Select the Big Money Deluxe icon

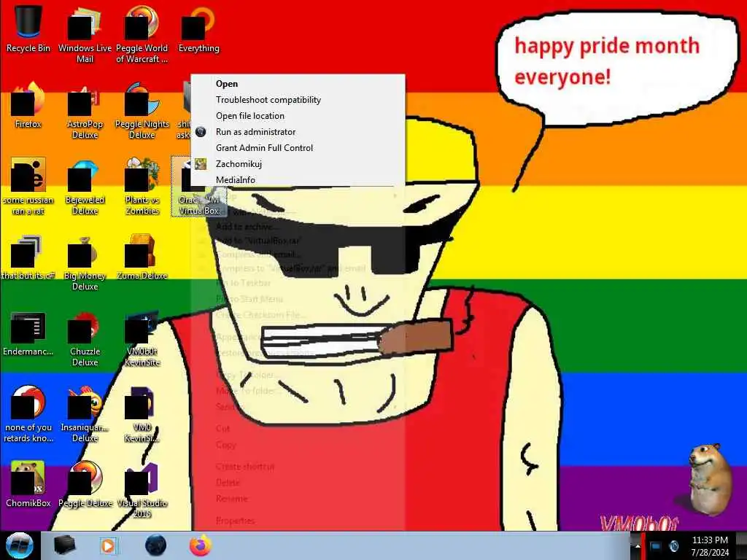85,262
